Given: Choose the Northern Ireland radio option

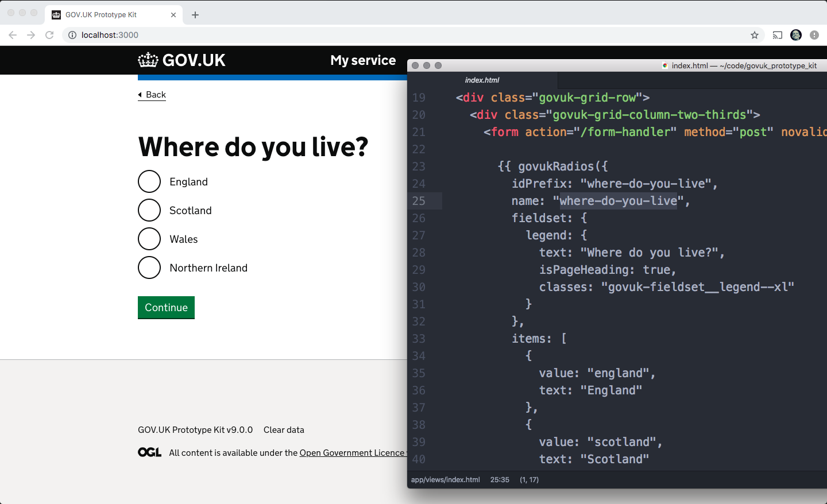Looking at the screenshot, I should [x=149, y=267].
